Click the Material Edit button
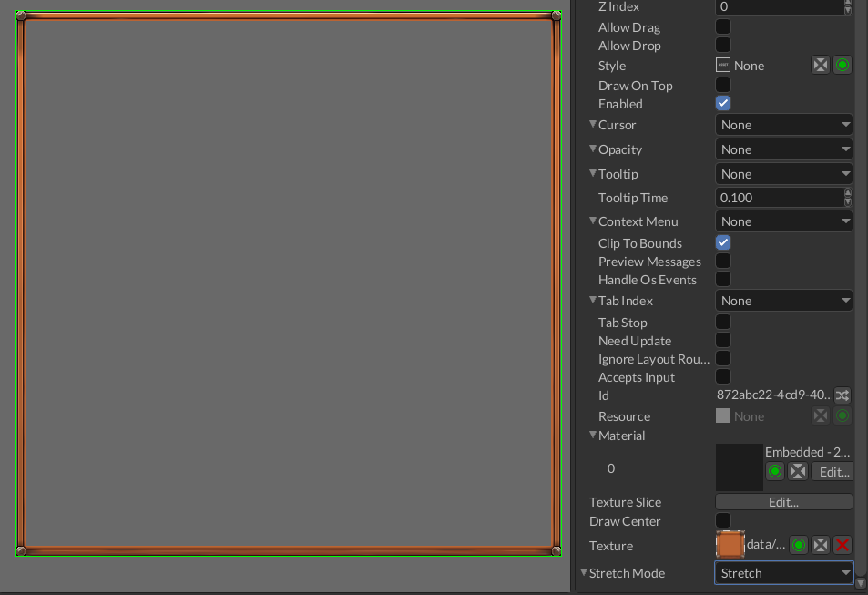This screenshot has width=868, height=595. 832,471
